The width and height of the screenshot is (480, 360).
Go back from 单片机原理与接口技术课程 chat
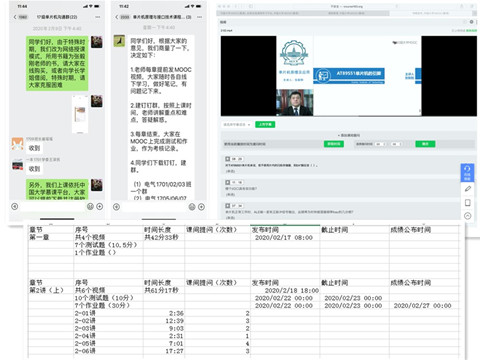(x=122, y=17)
